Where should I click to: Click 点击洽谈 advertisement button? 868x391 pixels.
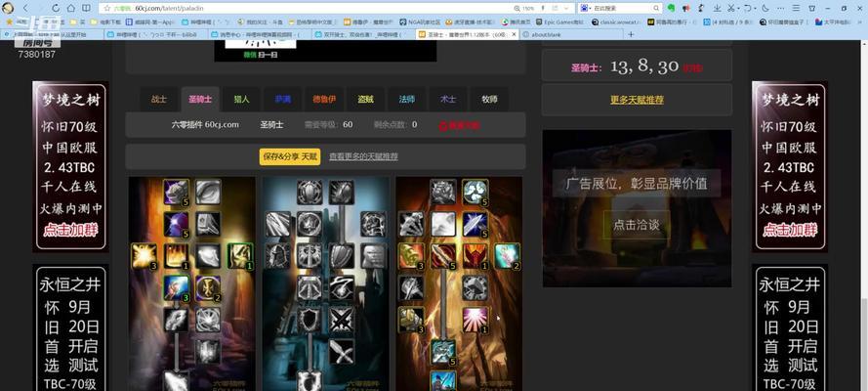pyautogui.click(x=637, y=225)
